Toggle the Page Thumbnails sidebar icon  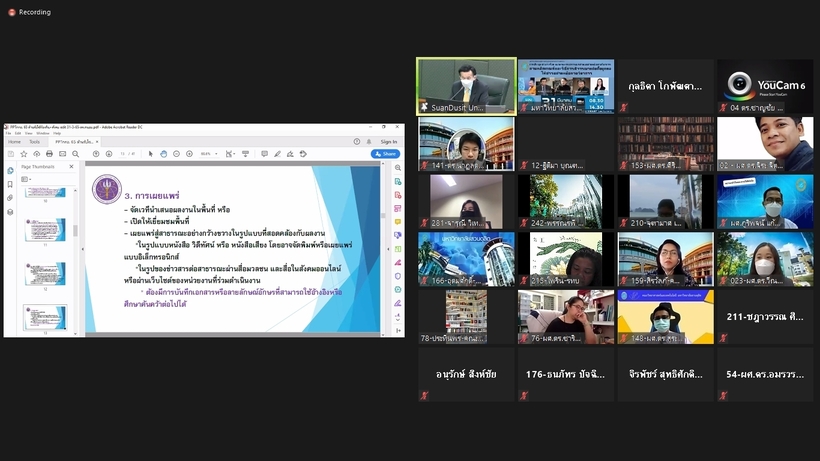point(11,170)
